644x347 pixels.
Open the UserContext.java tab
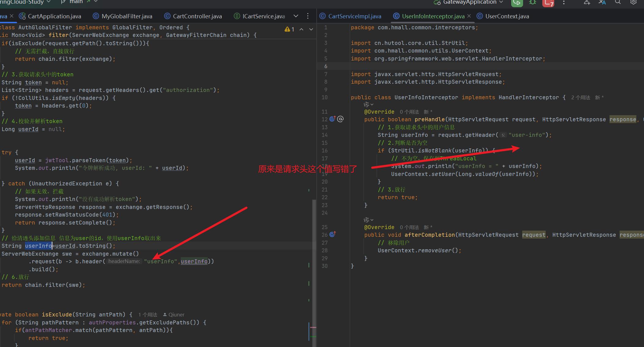[507, 16]
